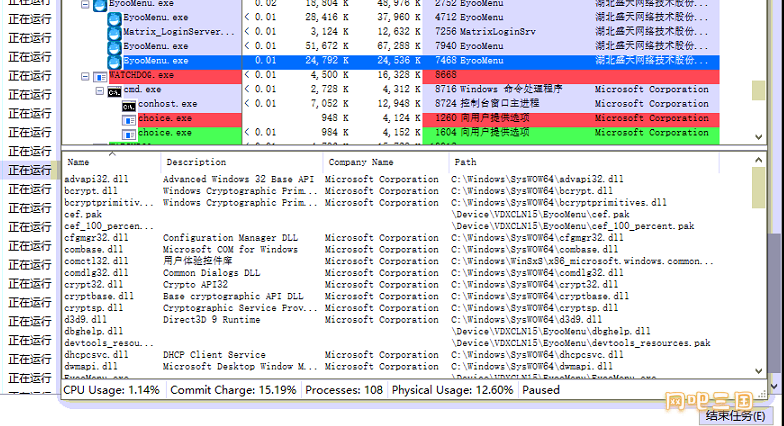Click the icon of highlighted ByooMenu.exe PID 7468
The height and width of the screenshot is (426, 784).
pyautogui.click(x=114, y=62)
